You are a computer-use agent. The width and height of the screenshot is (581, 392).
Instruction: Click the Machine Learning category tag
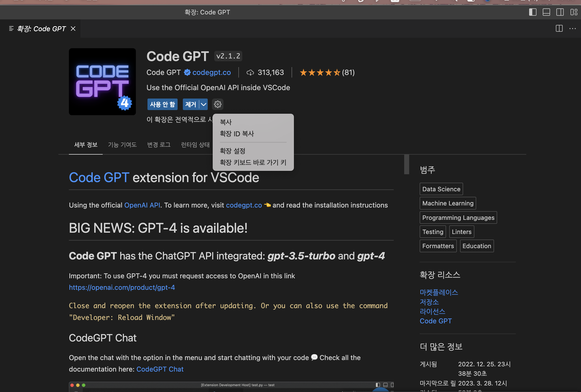pos(448,203)
